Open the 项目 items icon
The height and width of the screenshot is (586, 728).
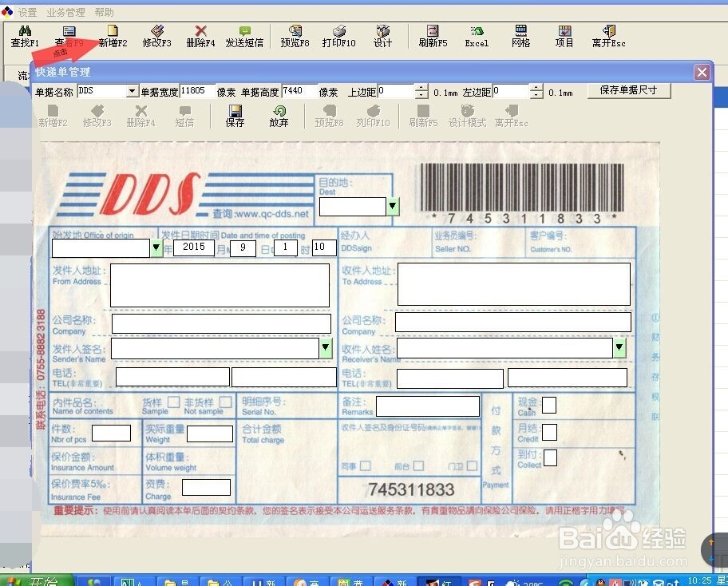click(564, 31)
